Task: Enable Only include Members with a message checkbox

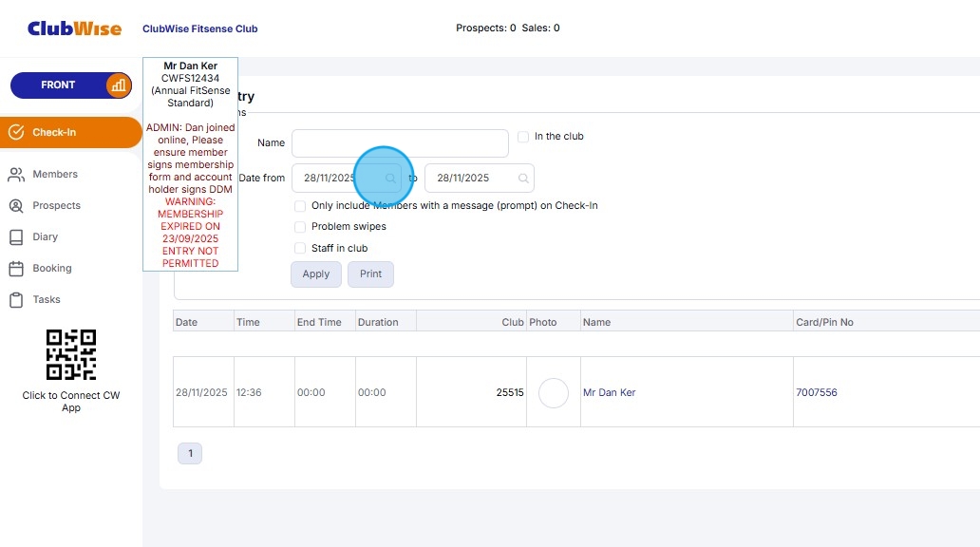Action: pyautogui.click(x=300, y=206)
